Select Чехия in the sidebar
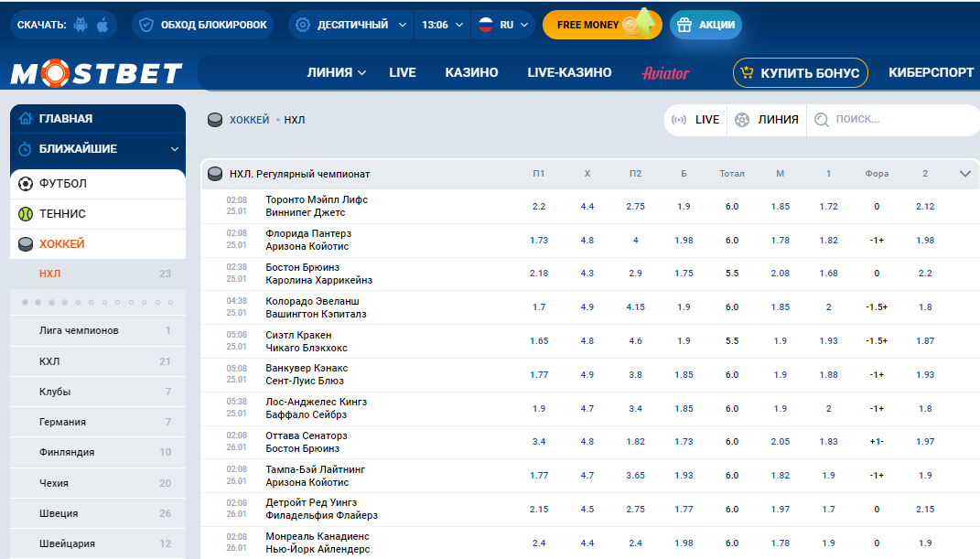The image size is (980, 559). [98, 483]
